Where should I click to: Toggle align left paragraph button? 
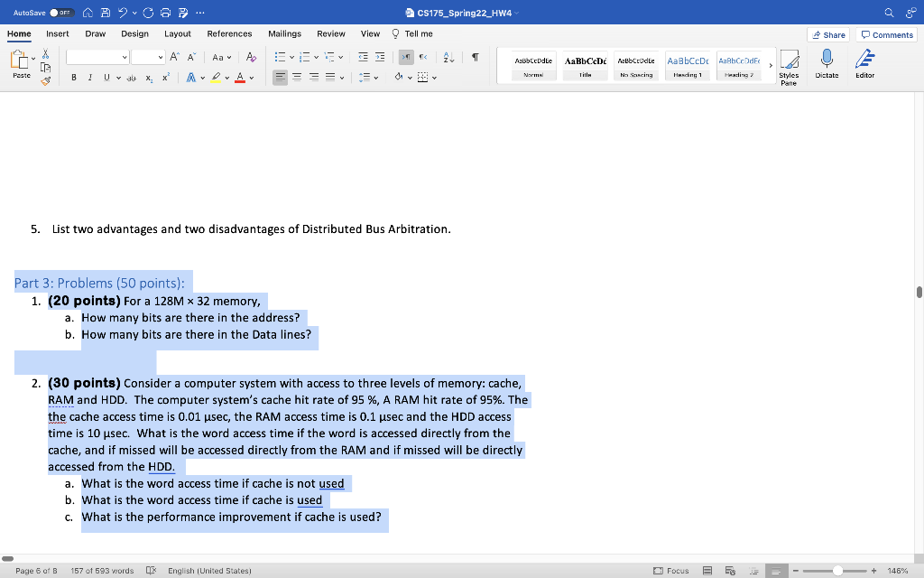click(x=280, y=78)
